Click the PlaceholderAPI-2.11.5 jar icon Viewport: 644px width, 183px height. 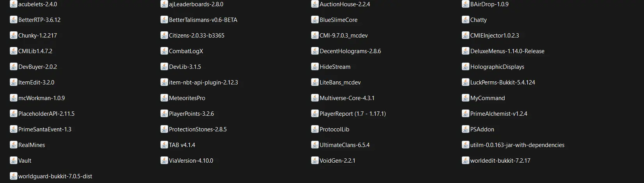(x=14, y=113)
